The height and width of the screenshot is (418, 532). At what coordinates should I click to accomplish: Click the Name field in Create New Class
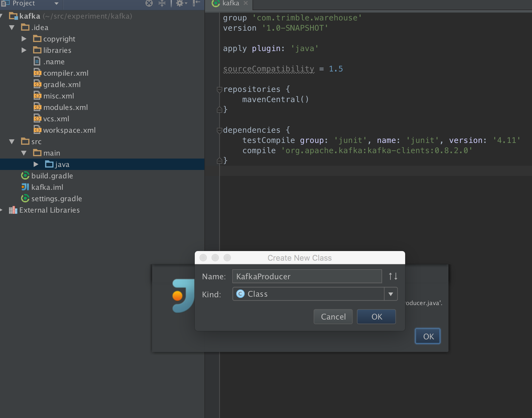click(307, 276)
